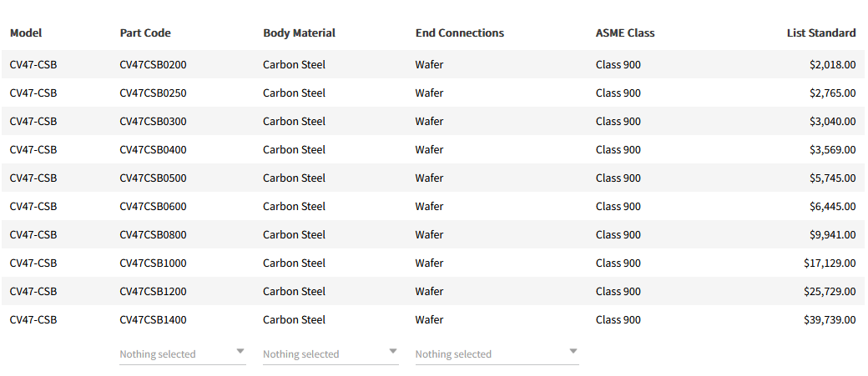Select part code CV47CSB0250
The height and width of the screenshot is (376, 868).
coord(154,93)
